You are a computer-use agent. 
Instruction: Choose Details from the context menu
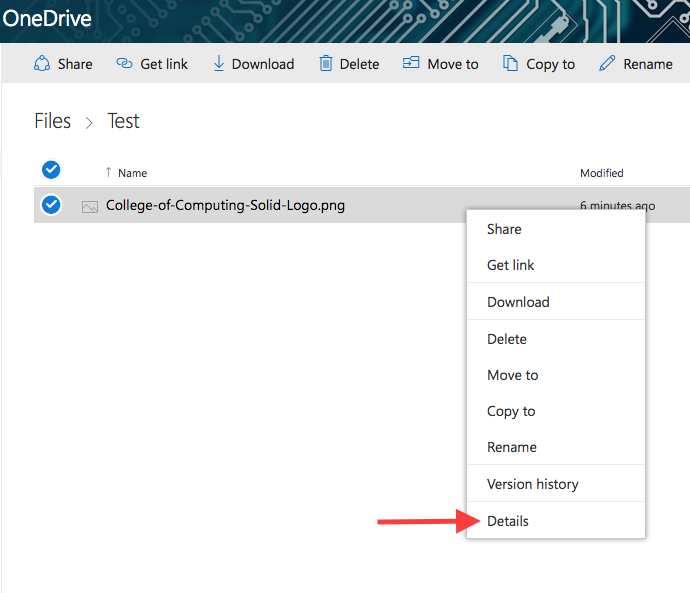pyautogui.click(x=508, y=521)
